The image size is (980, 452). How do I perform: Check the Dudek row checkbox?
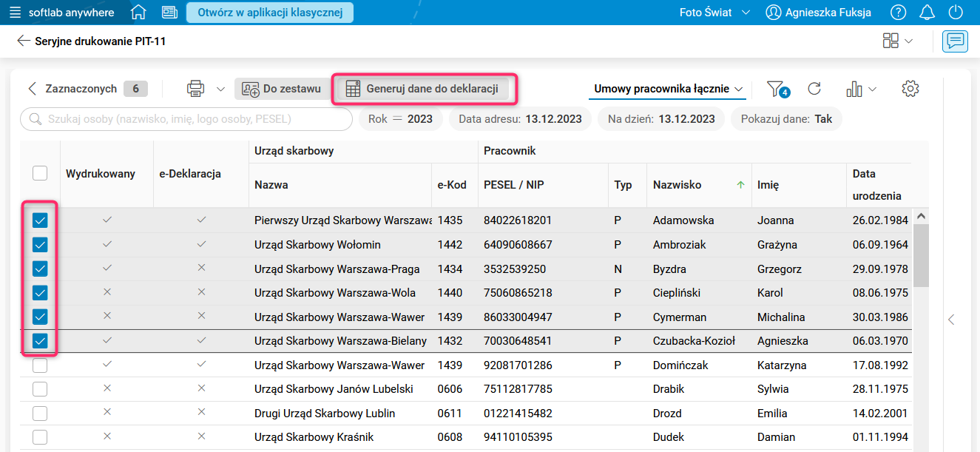pos(40,437)
